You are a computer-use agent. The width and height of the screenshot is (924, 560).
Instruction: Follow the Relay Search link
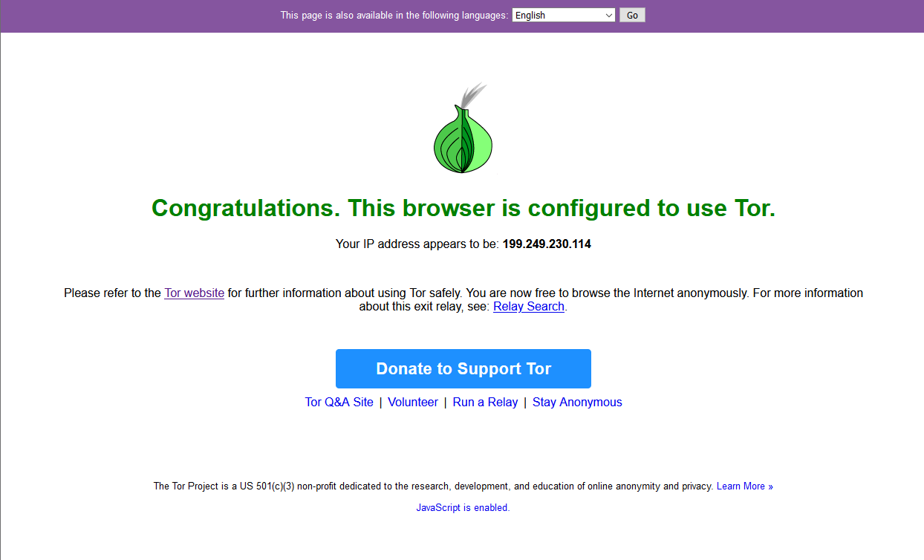click(529, 306)
